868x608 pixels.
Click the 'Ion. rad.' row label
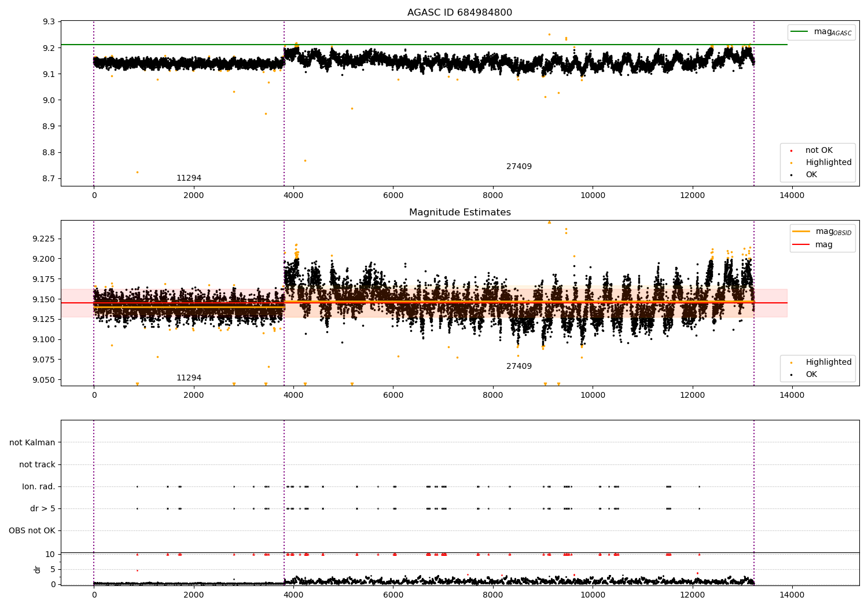point(39,487)
